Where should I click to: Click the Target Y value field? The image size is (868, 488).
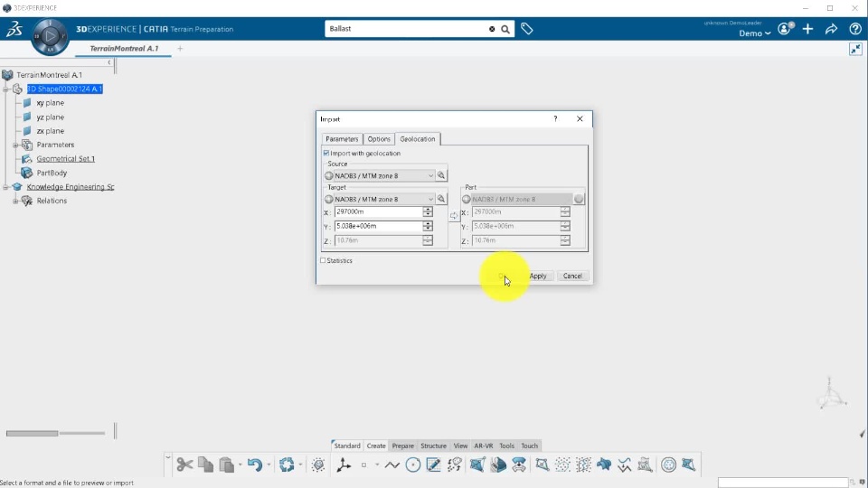379,226
